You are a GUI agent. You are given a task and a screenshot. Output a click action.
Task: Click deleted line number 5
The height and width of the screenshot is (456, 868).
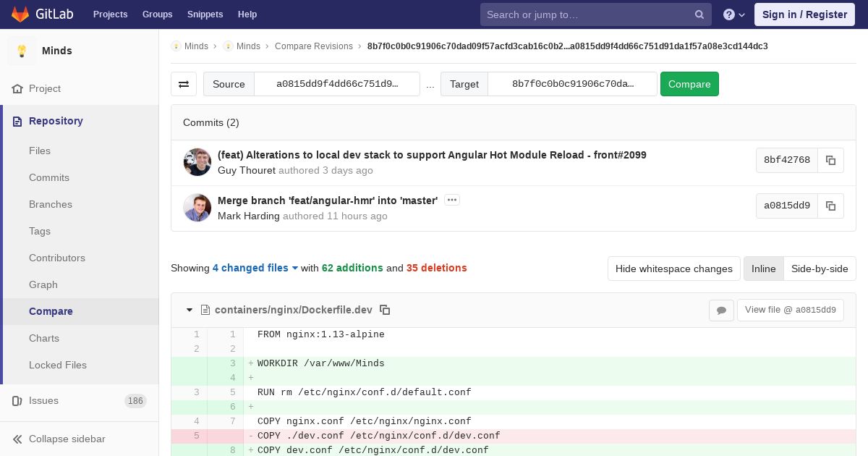click(x=196, y=436)
